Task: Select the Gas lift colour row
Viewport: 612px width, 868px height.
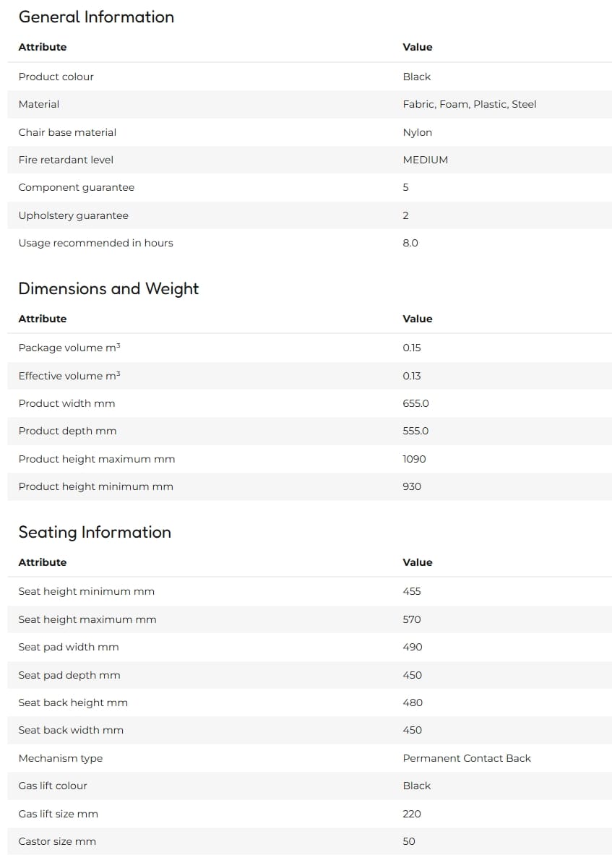Action: 309,786
